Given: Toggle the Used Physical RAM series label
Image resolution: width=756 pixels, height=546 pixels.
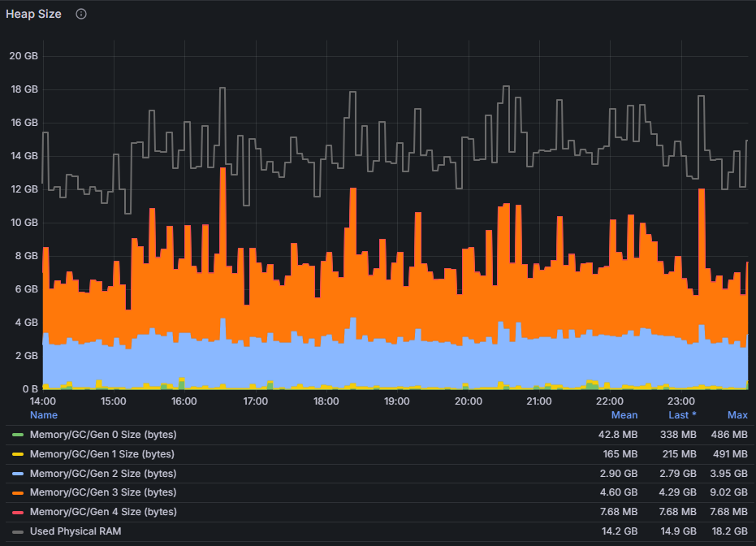Looking at the screenshot, I should (76, 531).
